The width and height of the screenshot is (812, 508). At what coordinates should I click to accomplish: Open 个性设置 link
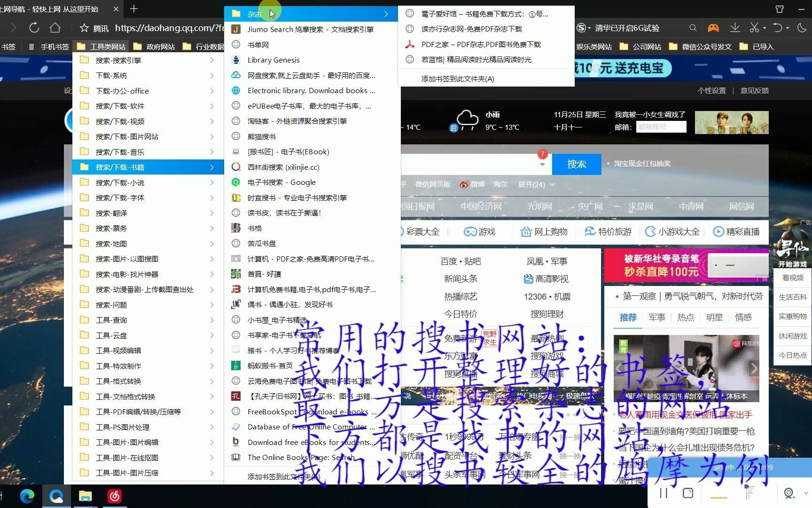click(x=711, y=90)
